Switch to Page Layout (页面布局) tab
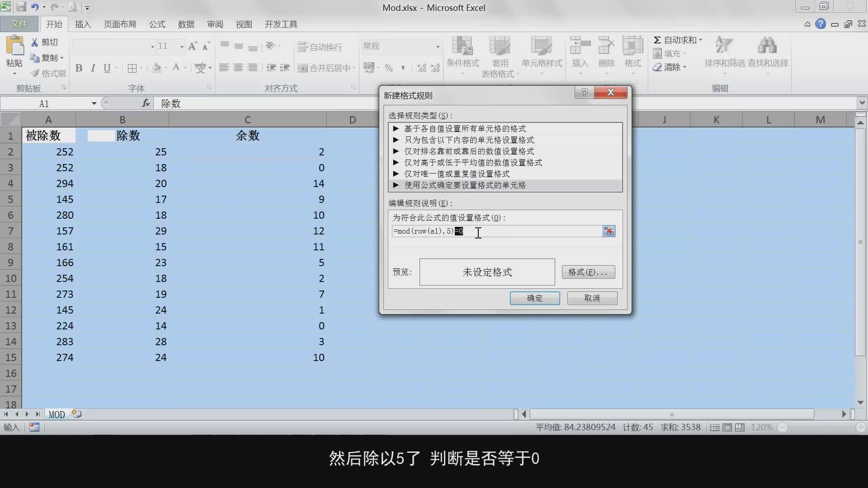The width and height of the screenshot is (868, 488). [120, 24]
